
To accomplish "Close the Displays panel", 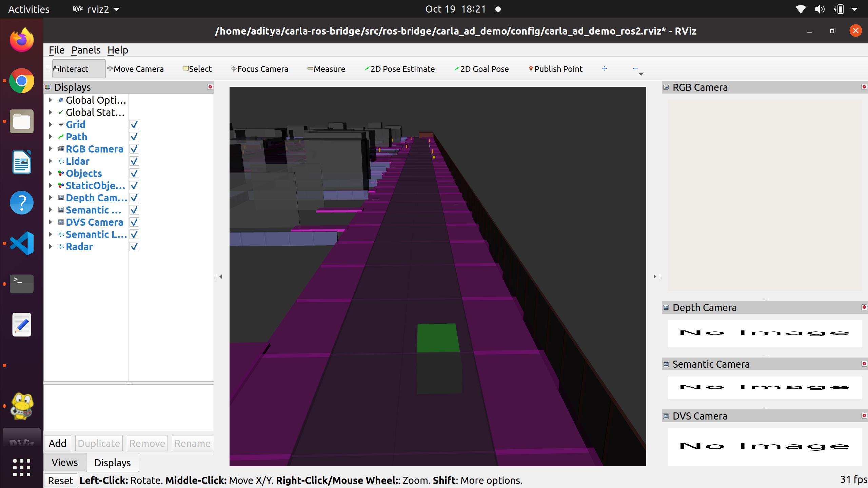I will pos(210,87).
